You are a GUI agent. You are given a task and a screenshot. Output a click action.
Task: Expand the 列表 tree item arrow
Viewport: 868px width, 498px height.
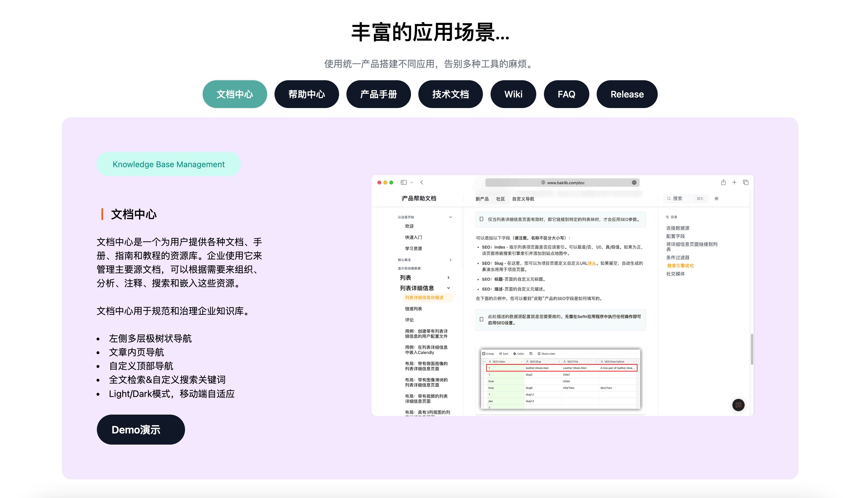click(448, 278)
